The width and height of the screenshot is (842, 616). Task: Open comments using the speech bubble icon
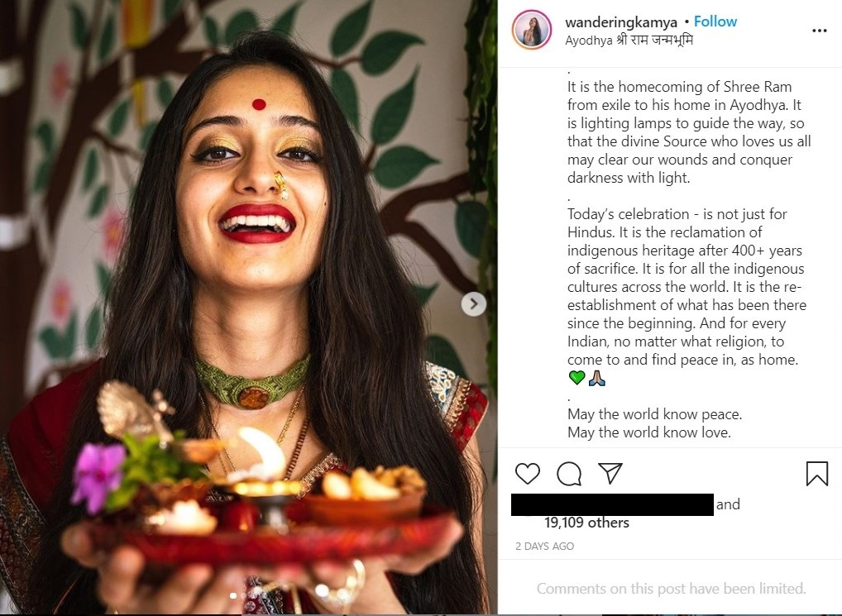point(569,473)
